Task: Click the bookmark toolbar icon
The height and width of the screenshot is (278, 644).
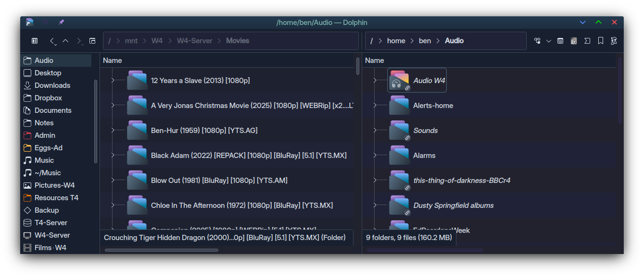Action: [601, 41]
